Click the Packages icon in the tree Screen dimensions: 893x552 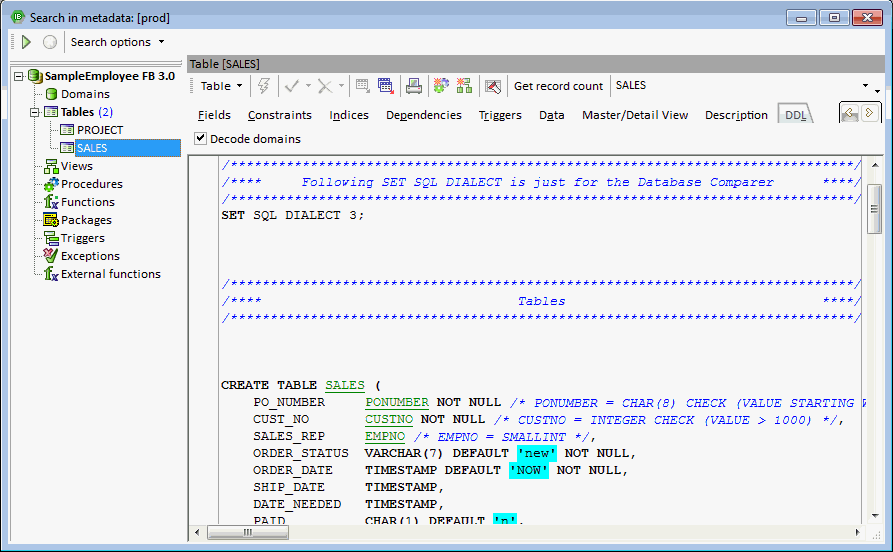pos(51,220)
